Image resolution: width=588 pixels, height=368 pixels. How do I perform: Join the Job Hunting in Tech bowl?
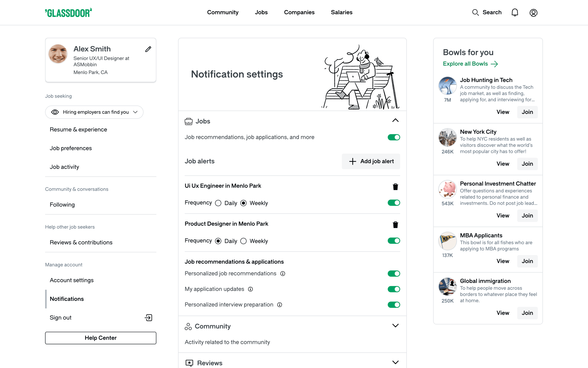tap(527, 112)
